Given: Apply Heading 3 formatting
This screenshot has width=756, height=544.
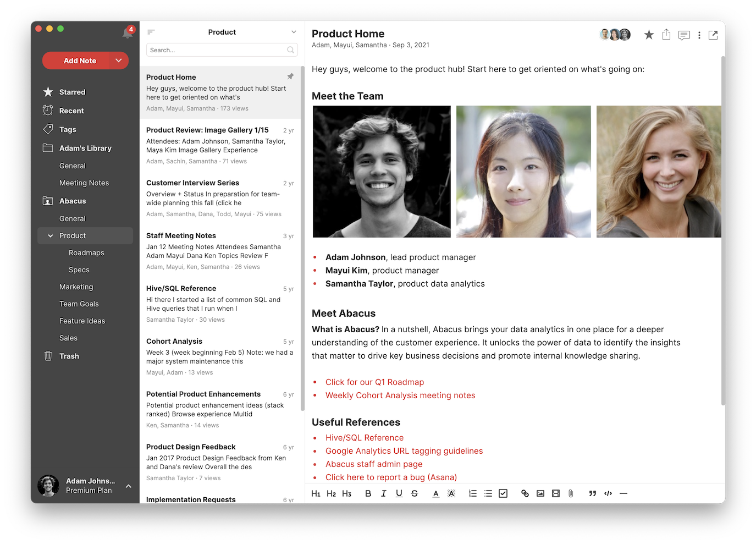Looking at the screenshot, I should 346,493.
